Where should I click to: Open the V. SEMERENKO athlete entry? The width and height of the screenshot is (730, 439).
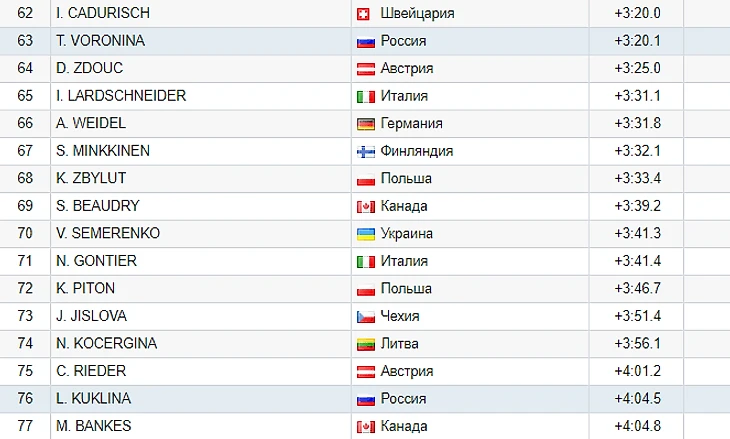107,234
